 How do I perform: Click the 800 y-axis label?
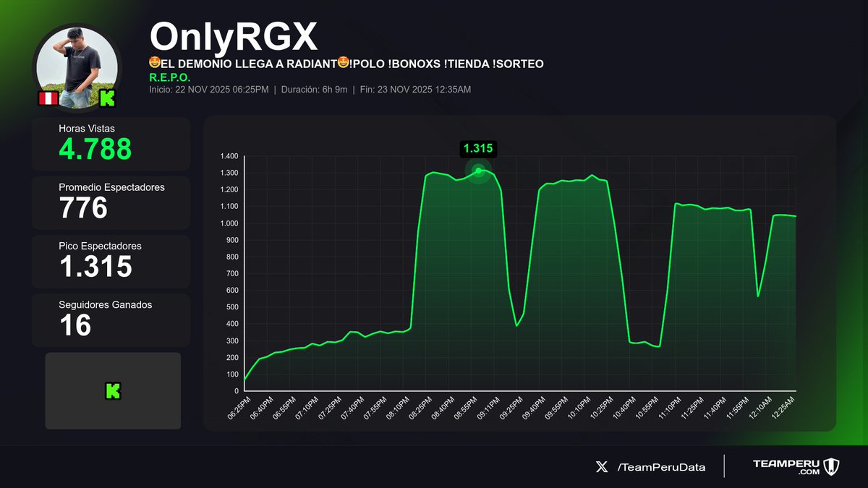pos(232,257)
